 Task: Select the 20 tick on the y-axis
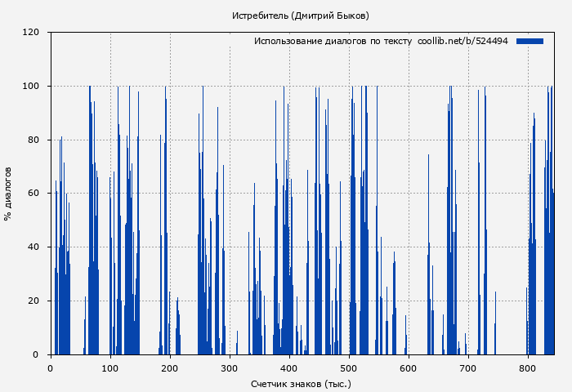34,301
